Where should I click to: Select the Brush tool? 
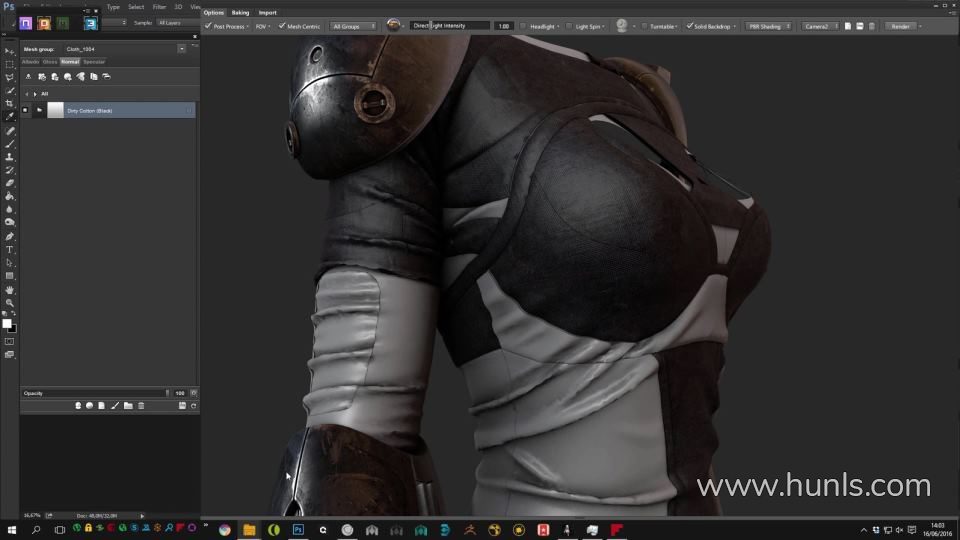tap(9, 144)
